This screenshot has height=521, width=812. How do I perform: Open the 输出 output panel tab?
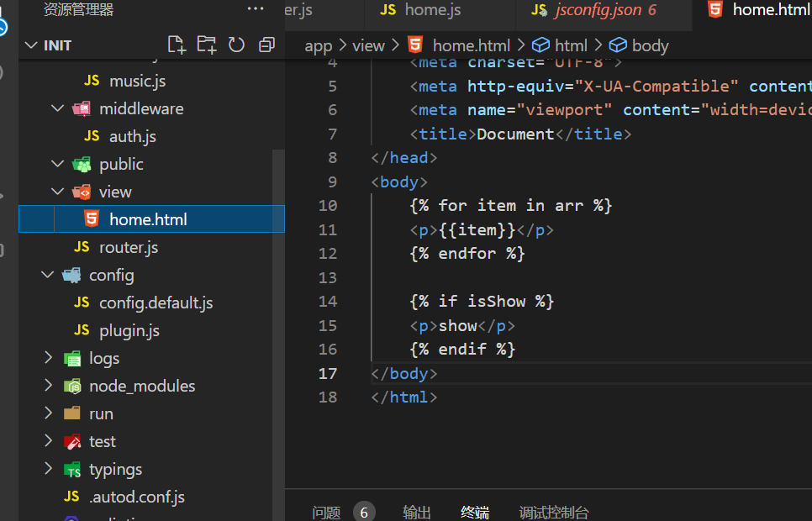pos(417,513)
